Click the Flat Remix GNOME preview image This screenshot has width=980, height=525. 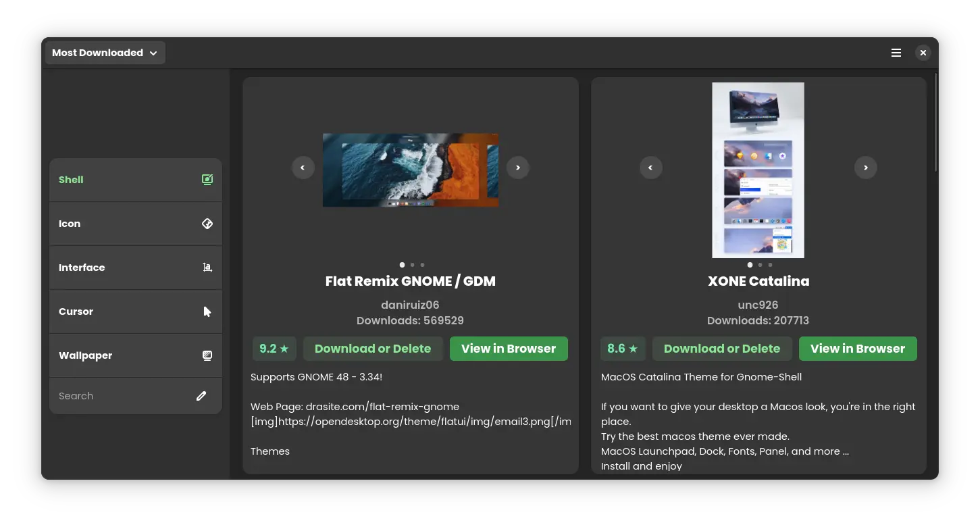(x=411, y=170)
